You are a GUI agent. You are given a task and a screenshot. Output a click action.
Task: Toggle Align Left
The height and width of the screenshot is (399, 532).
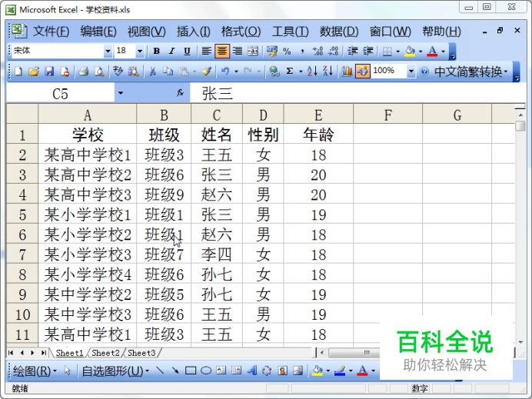click(207, 52)
